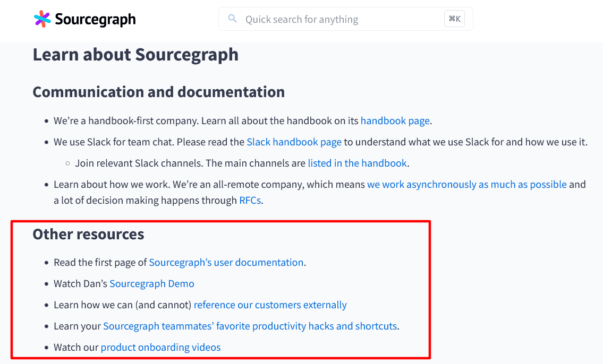Click the magnifying glass search icon

(x=232, y=19)
